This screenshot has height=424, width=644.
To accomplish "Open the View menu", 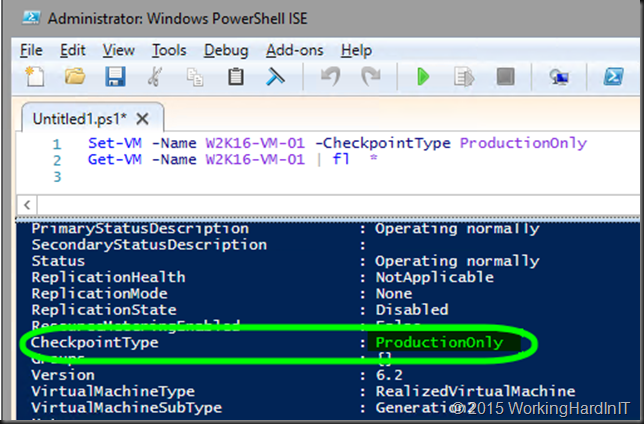I will point(118,50).
